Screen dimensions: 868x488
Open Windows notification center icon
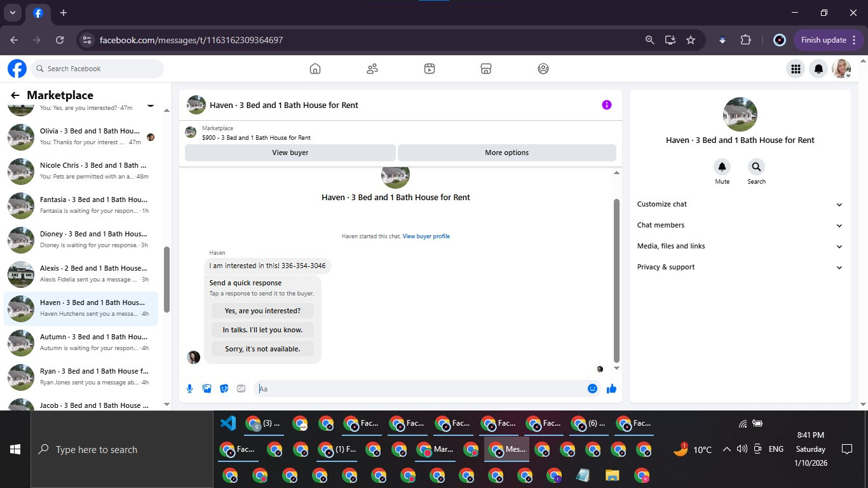pos(846,449)
